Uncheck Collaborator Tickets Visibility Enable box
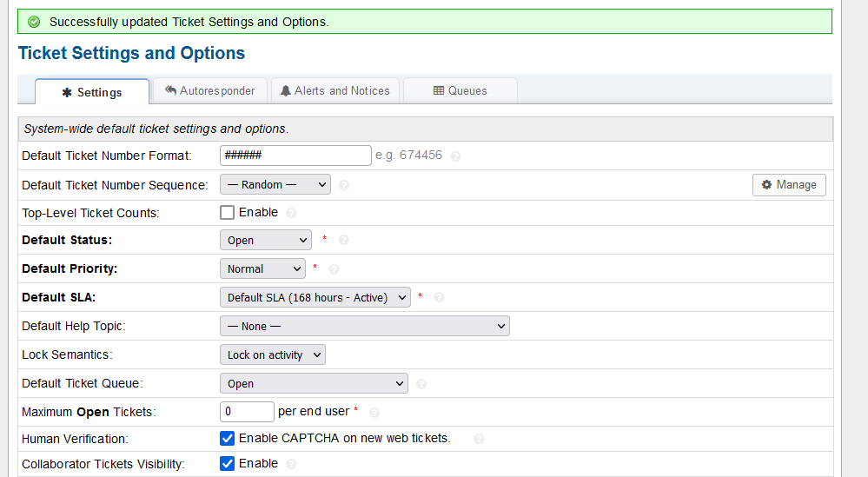 point(228,463)
